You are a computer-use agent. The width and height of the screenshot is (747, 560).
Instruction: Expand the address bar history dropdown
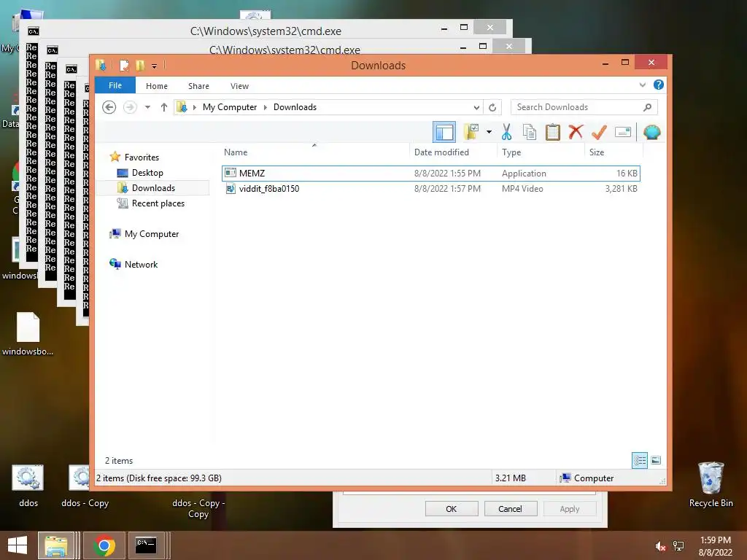pos(476,107)
